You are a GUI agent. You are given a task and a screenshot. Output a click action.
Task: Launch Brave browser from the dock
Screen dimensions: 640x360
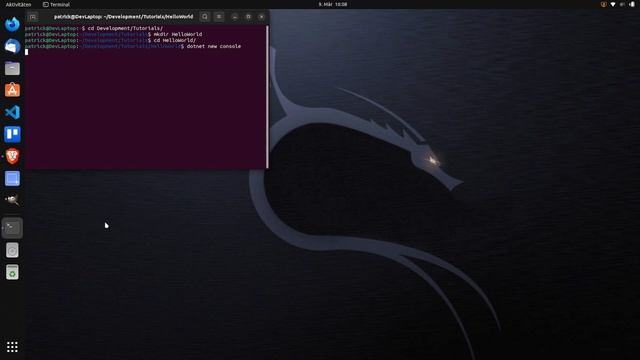point(12,156)
